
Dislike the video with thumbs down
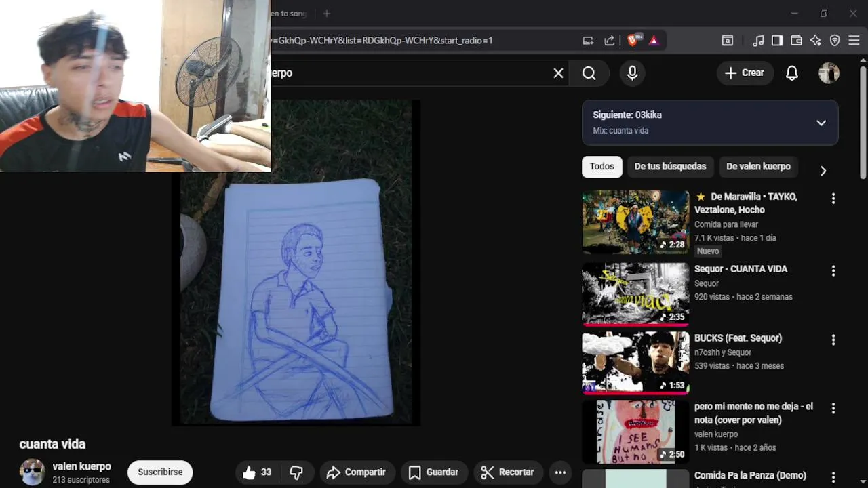tap(296, 472)
